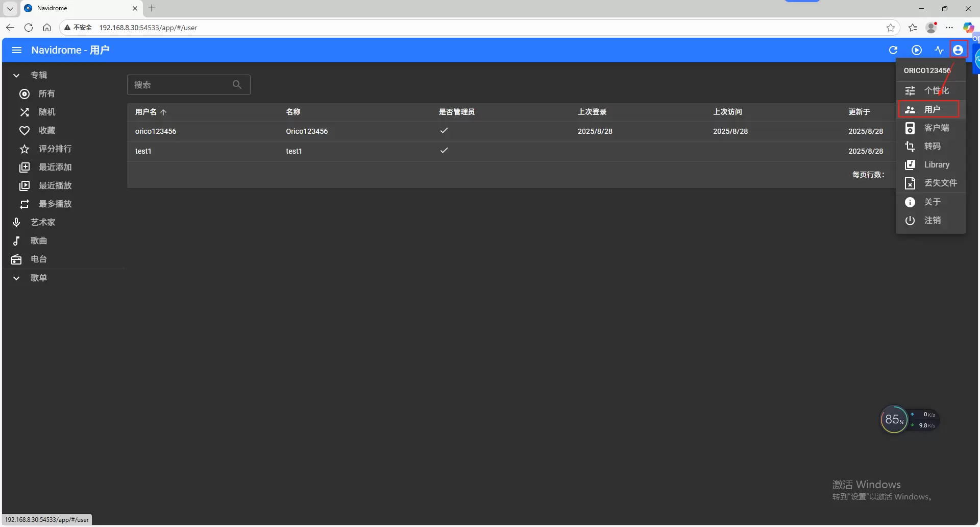Open the Radio section in sidebar
The height and width of the screenshot is (527, 980).
pos(38,259)
